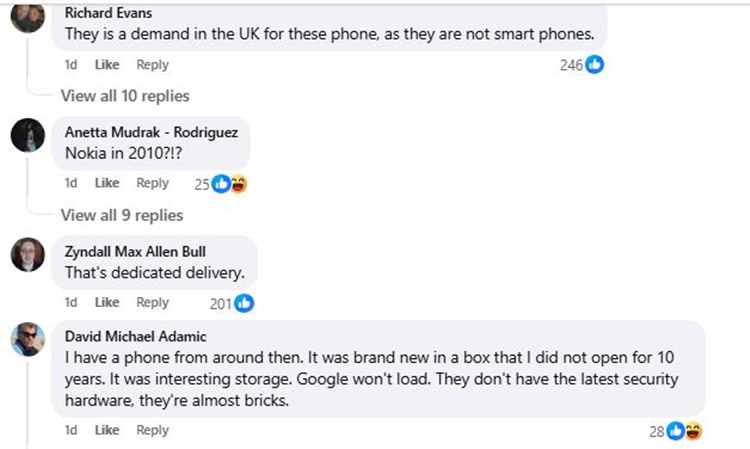Reply to Zyndall Max Allen Bull
The height and width of the screenshot is (449, 750).
tap(152, 302)
